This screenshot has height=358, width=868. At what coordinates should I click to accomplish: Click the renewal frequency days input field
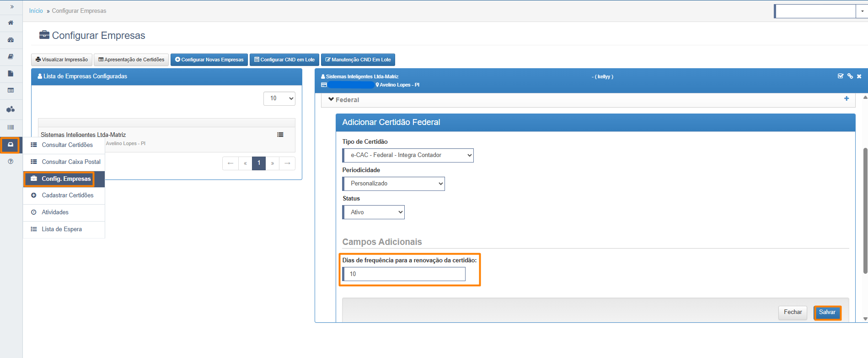tap(404, 274)
